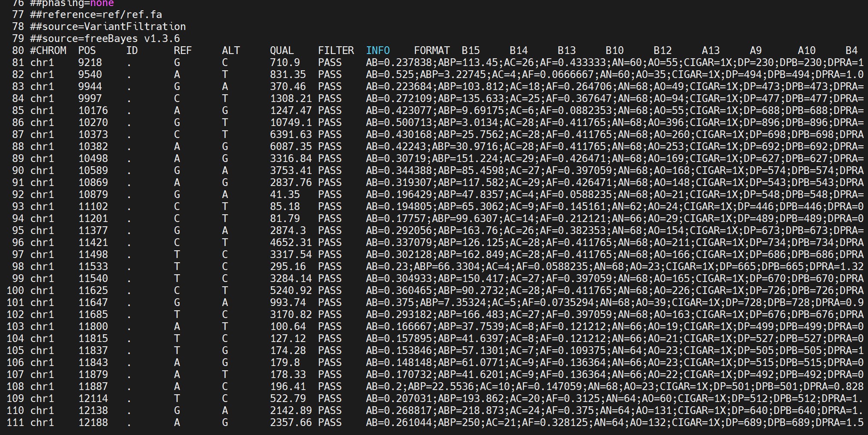Click QUAL value 4652.31
This screenshot has height=435, width=868.
pyautogui.click(x=291, y=243)
